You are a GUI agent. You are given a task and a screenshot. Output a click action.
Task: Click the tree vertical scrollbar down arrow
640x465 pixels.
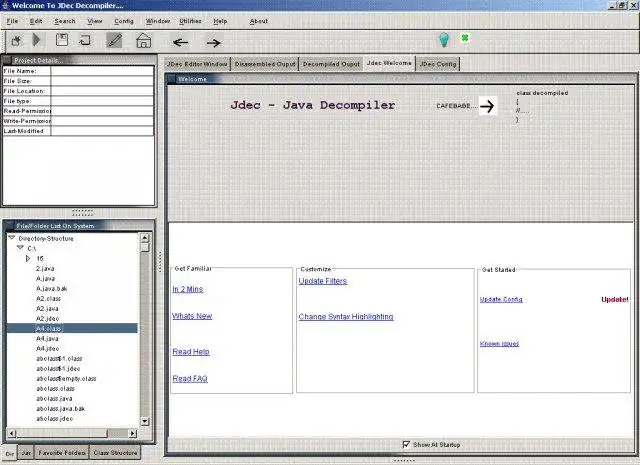145,421
